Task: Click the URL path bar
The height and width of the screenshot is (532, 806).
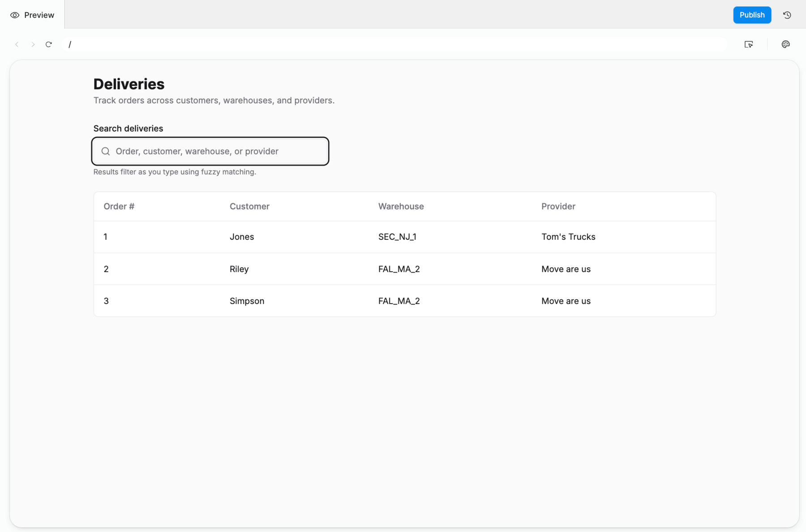Action: coord(394,44)
